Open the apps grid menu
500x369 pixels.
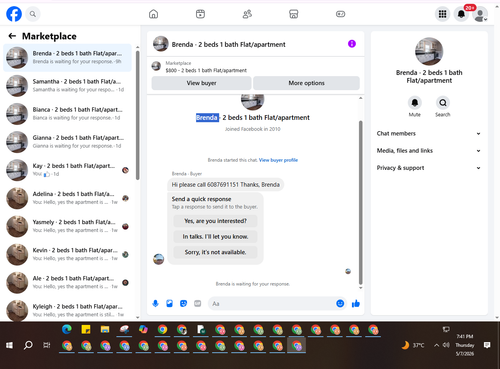coord(442,14)
